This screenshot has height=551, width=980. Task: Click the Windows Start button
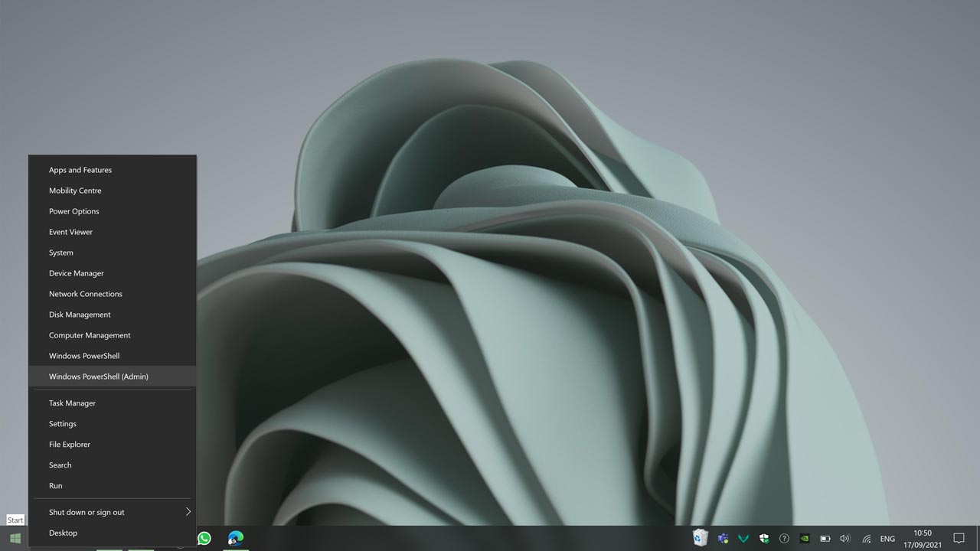click(15, 538)
